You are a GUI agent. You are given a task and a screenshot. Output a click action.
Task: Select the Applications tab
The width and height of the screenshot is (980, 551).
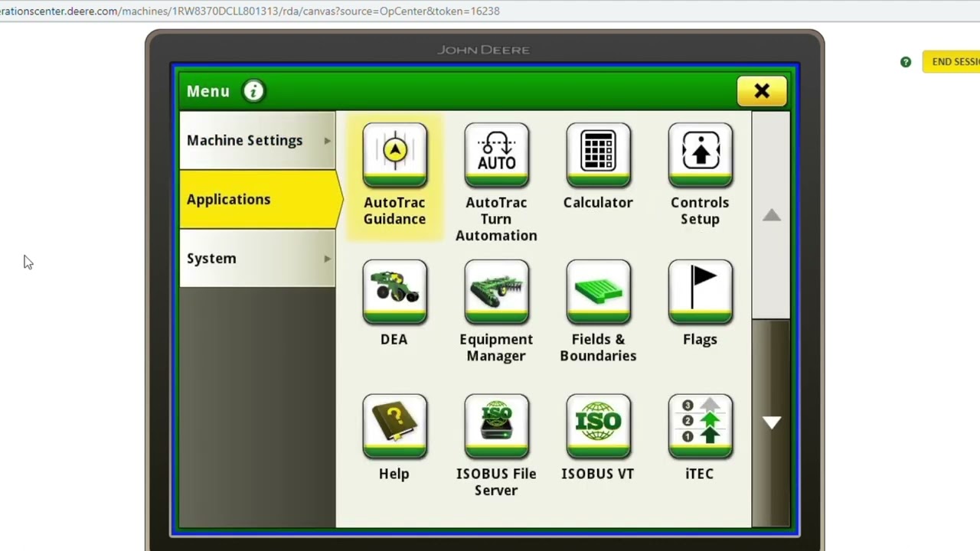[260, 199]
